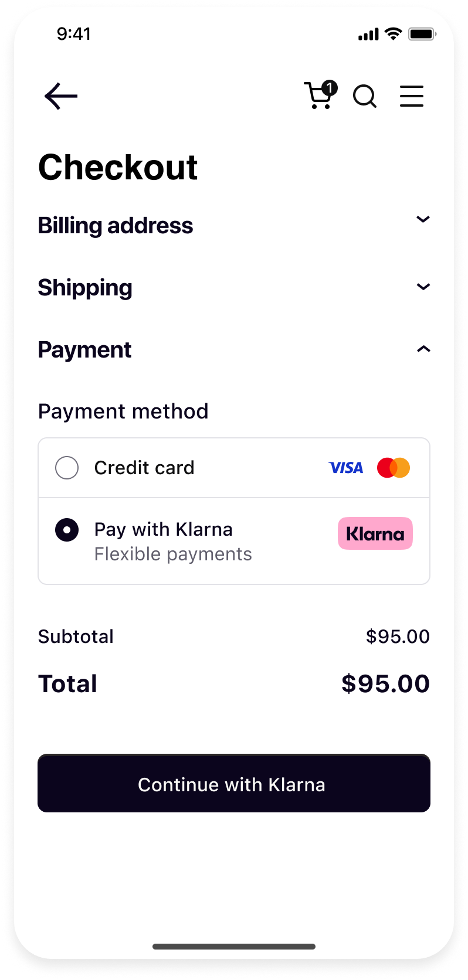Tap the cart item count badge
468x980 pixels.
click(x=330, y=88)
